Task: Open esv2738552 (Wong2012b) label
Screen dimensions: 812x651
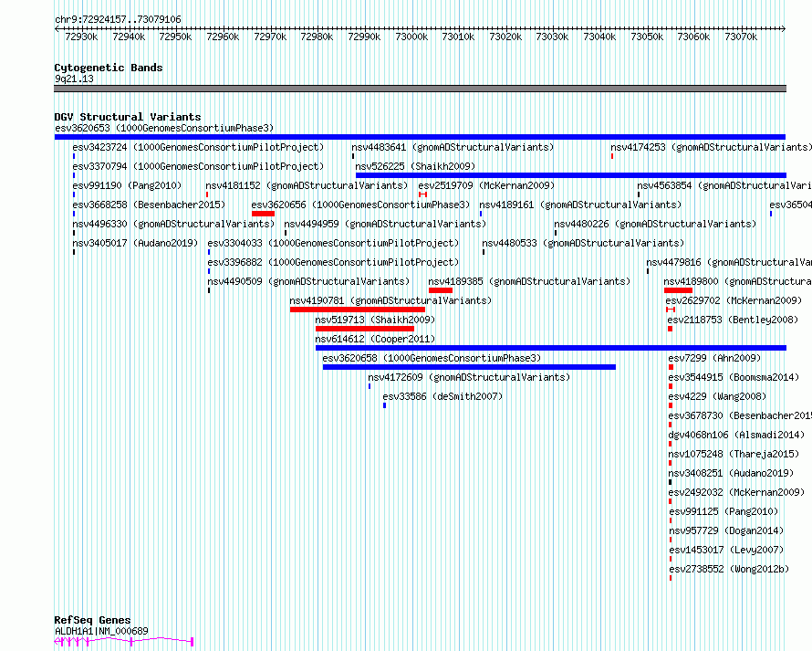Action: (729, 569)
